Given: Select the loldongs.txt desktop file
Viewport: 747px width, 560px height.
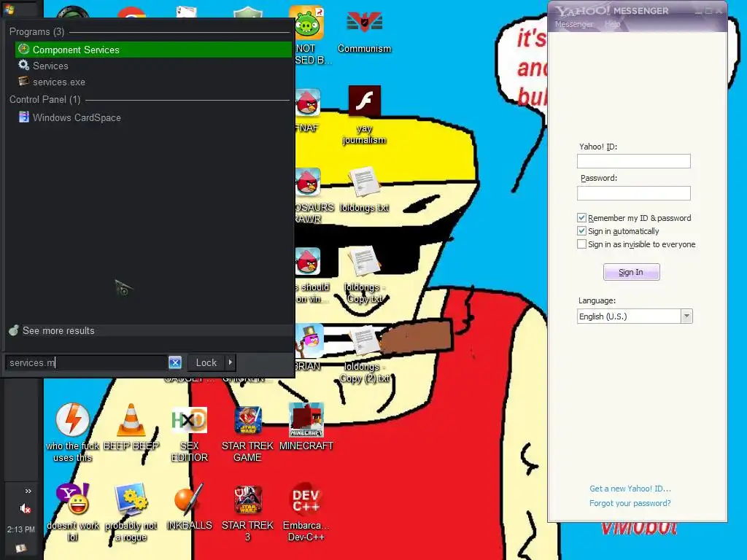Looking at the screenshot, I should [x=365, y=189].
